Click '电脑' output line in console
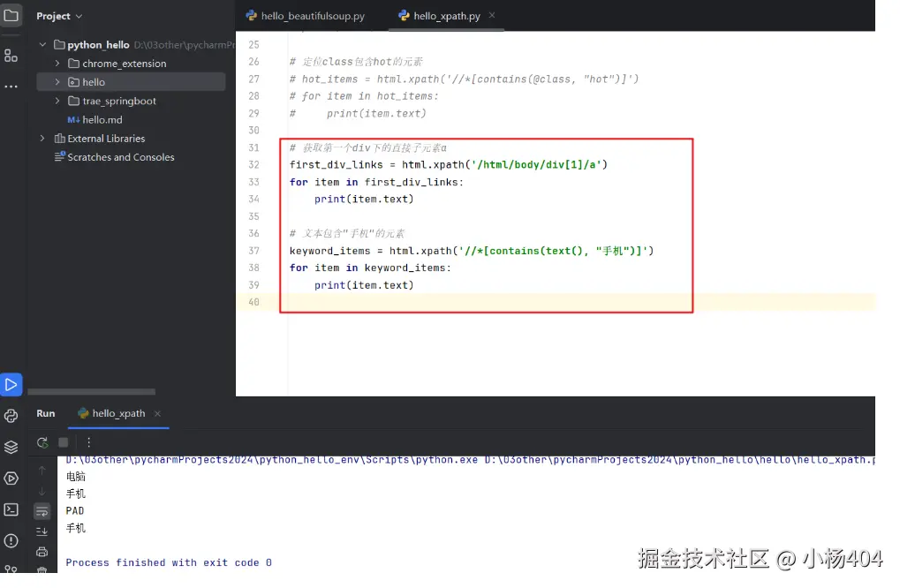 [76, 476]
